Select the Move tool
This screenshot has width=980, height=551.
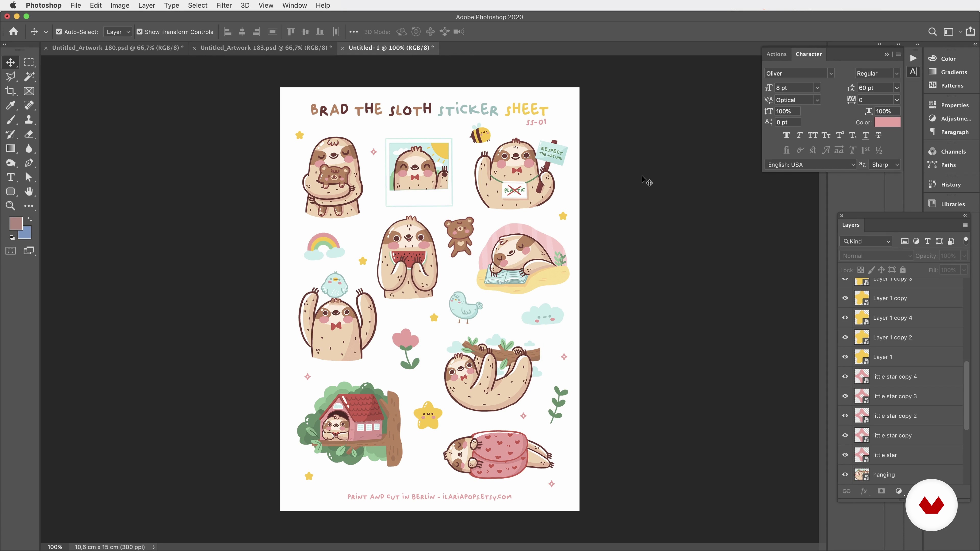[x=11, y=62]
